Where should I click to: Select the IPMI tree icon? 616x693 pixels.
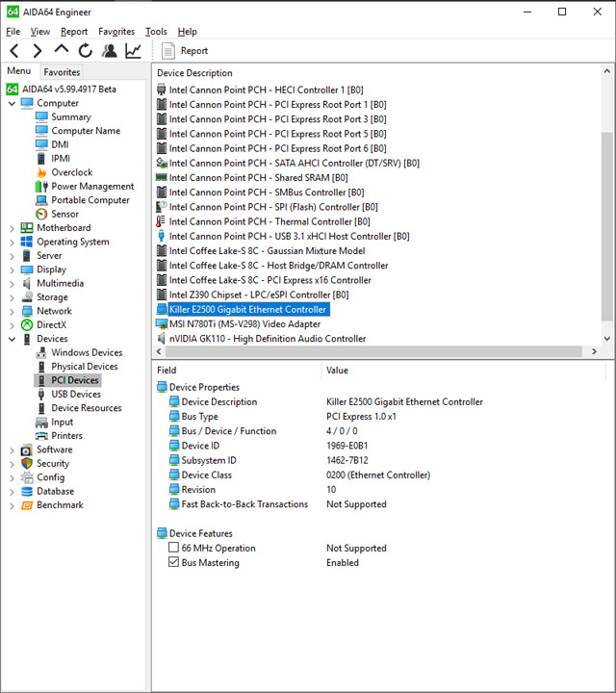[x=41, y=158]
